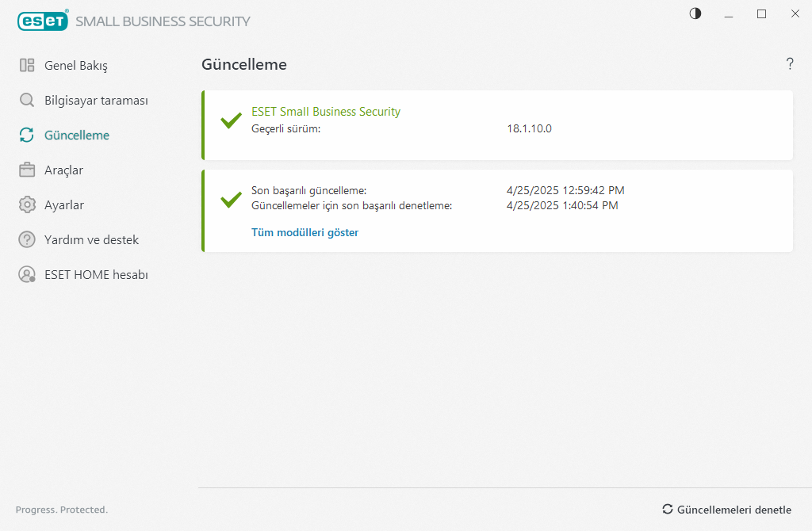Click the ESET logo in header
The width and height of the screenshot is (812, 531).
[43, 21]
